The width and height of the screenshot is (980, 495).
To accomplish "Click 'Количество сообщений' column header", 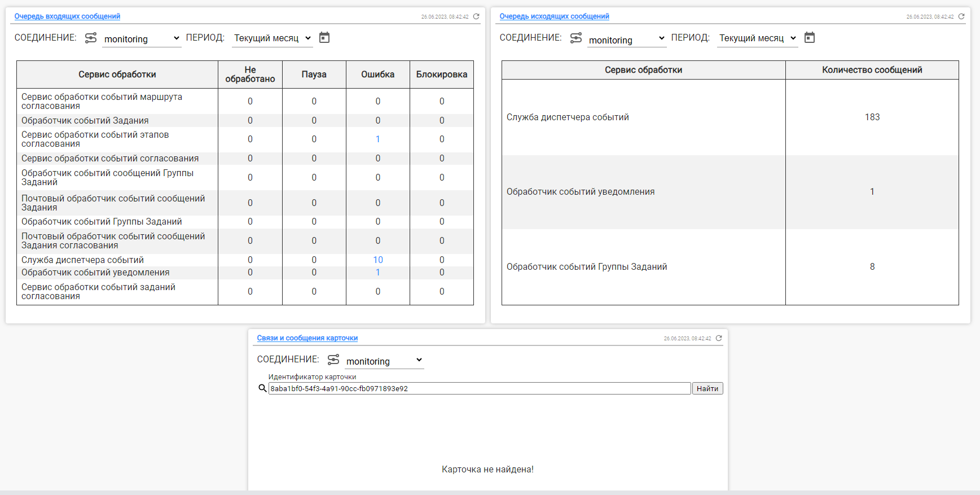I will tap(872, 70).
